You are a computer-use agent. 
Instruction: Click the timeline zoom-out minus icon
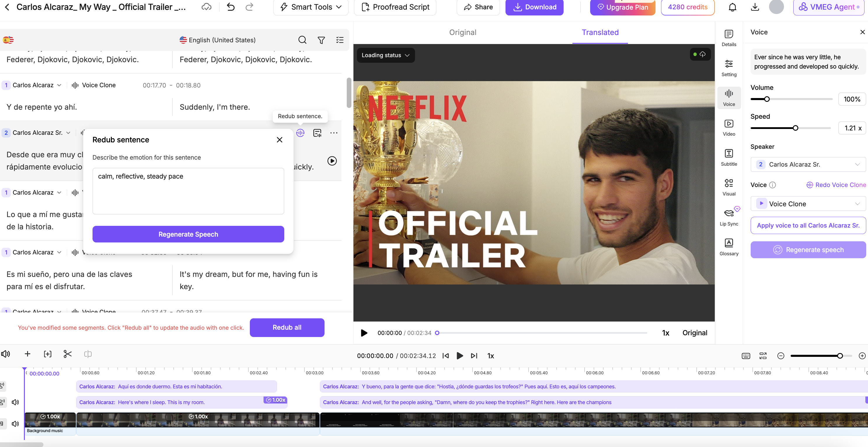click(x=780, y=356)
